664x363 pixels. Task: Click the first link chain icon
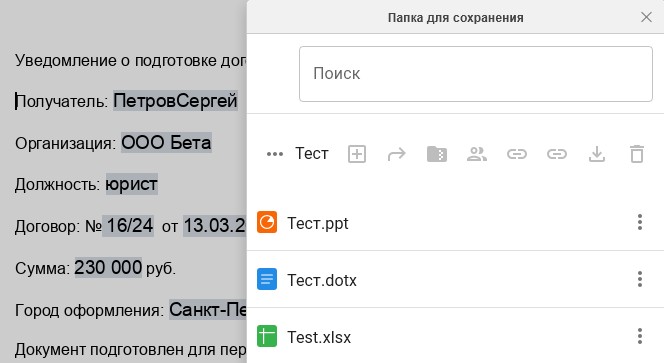click(517, 154)
